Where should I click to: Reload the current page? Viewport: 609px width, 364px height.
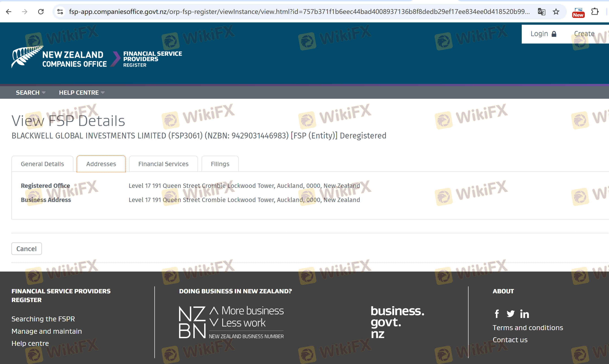tap(41, 11)
